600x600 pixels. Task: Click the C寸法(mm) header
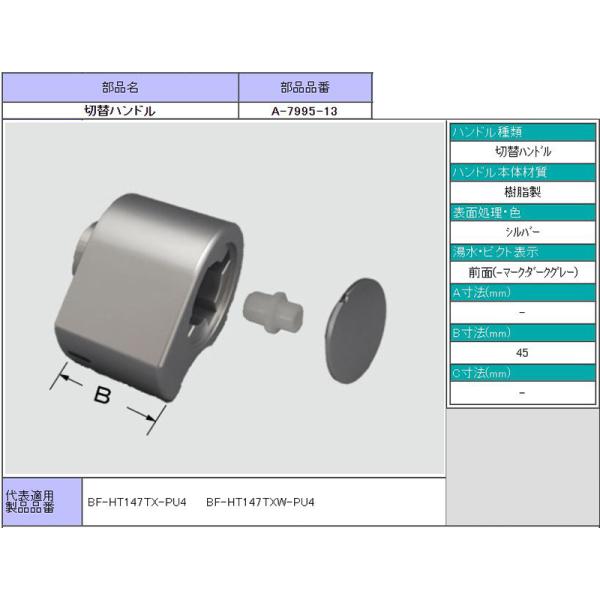point(481,373)
